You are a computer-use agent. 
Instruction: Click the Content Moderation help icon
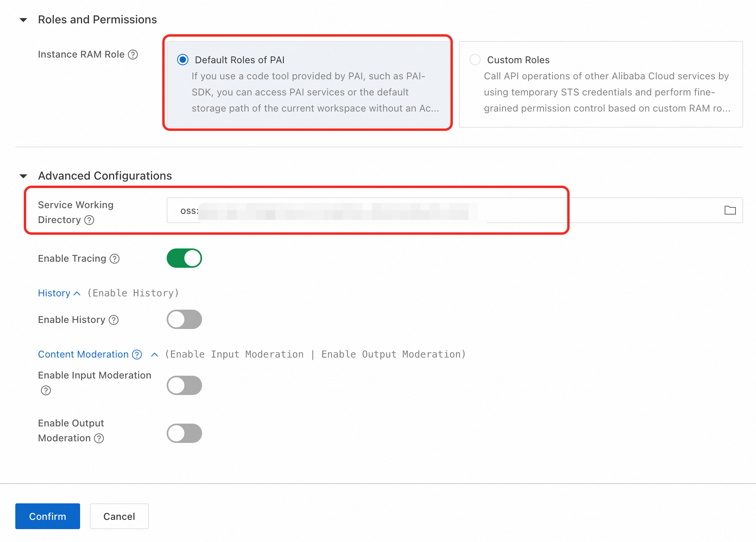(x=137, y=354)
